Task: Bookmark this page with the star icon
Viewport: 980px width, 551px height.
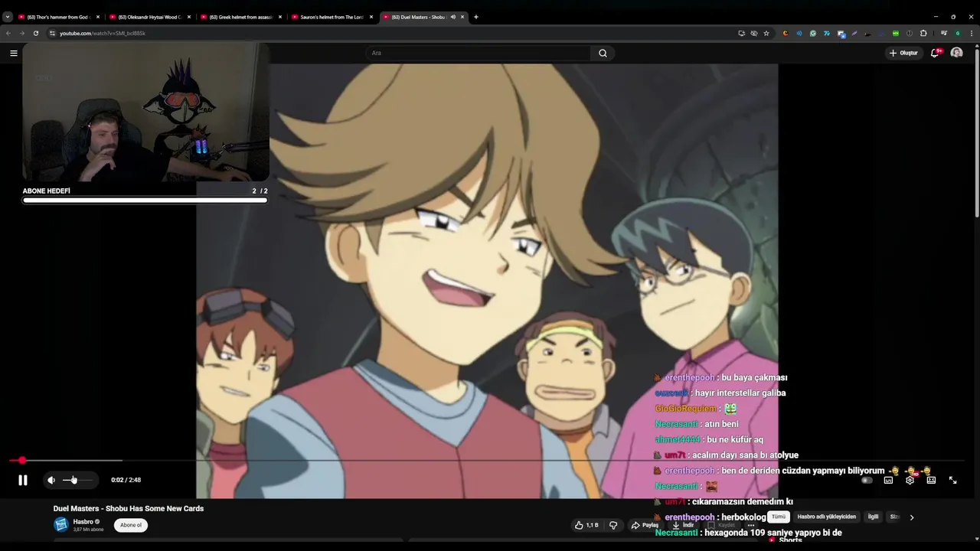Action: tap(766, 33)
